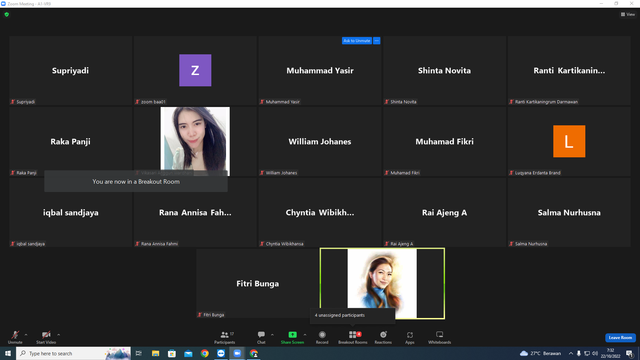Image resolution: width=640 pixels, height=360 pixels.
Task: Click Ask to Unmute on Muhammad Yasir
Action: (357, 41)
